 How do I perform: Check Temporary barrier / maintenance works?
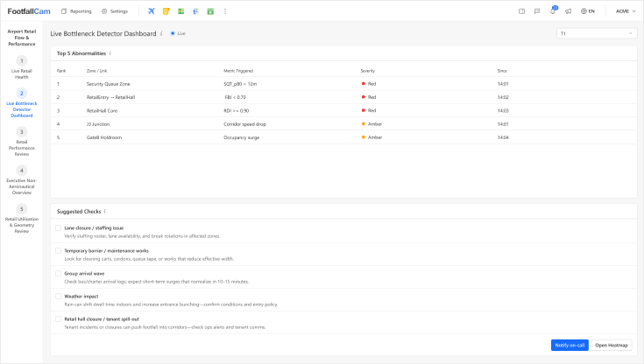(x=59, y=251)
